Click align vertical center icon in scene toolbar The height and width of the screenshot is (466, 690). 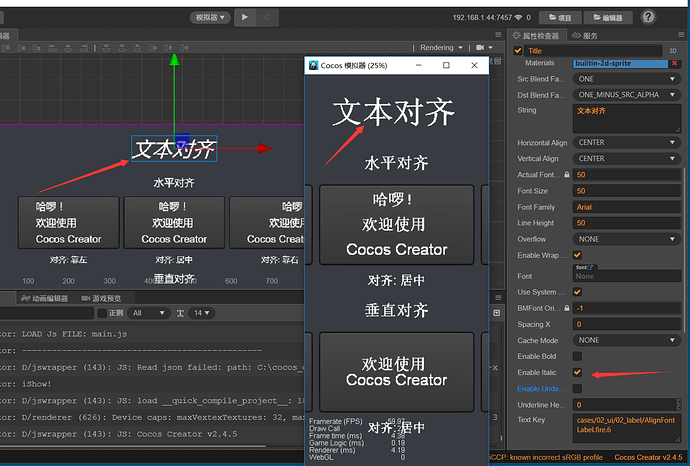click(21, 48)
